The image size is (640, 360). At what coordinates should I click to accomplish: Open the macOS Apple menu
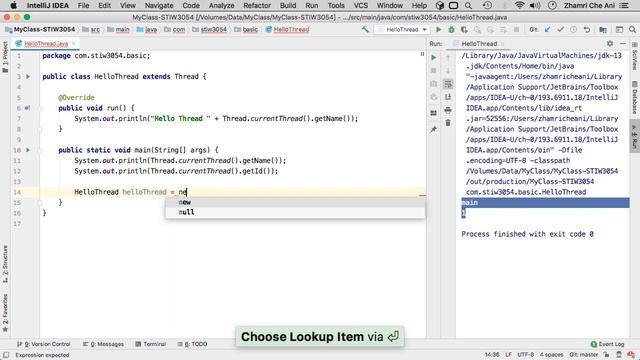[x=13, y=5]
